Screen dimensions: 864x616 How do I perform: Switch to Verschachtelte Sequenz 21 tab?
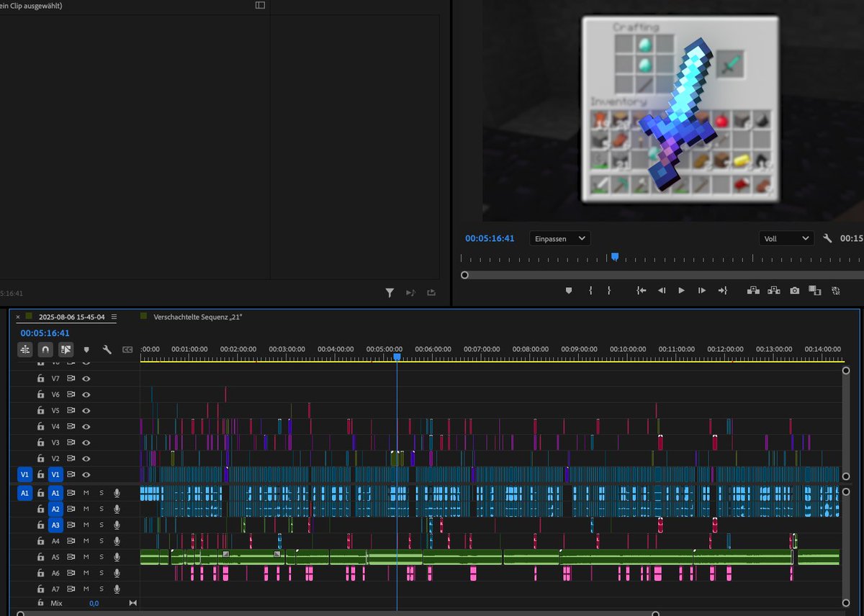[x=197, y=317]
